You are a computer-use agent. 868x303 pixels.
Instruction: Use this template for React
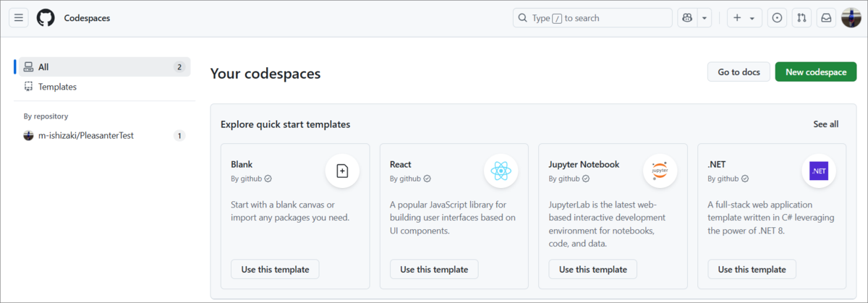tap(434, 269)
